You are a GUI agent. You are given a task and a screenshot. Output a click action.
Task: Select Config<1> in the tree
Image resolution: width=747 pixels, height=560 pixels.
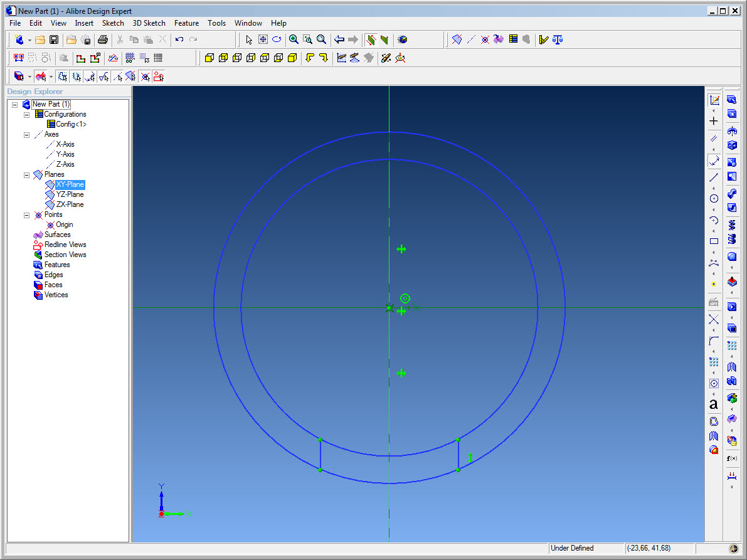pyautogui.click(x=71, y=124)
